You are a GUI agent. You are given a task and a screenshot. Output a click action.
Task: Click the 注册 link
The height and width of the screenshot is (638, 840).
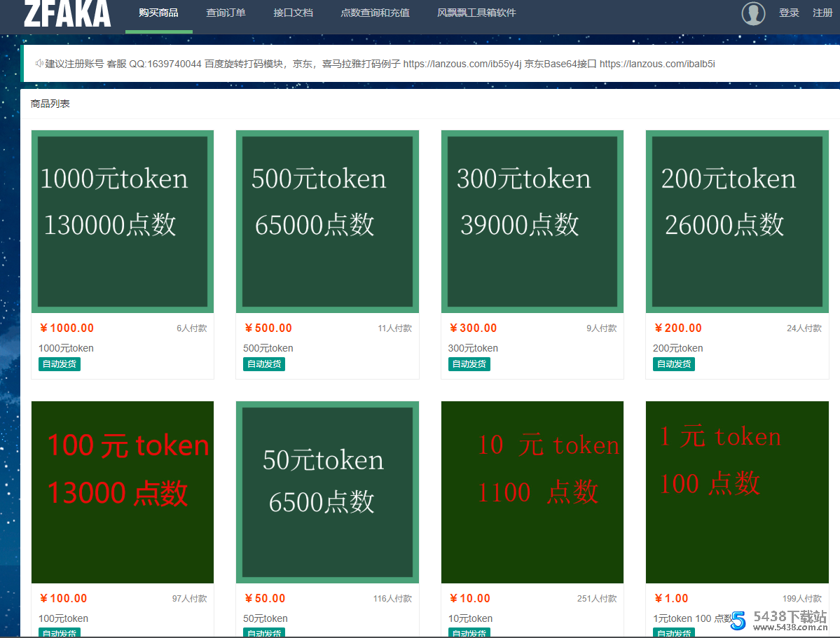point(822,12)
